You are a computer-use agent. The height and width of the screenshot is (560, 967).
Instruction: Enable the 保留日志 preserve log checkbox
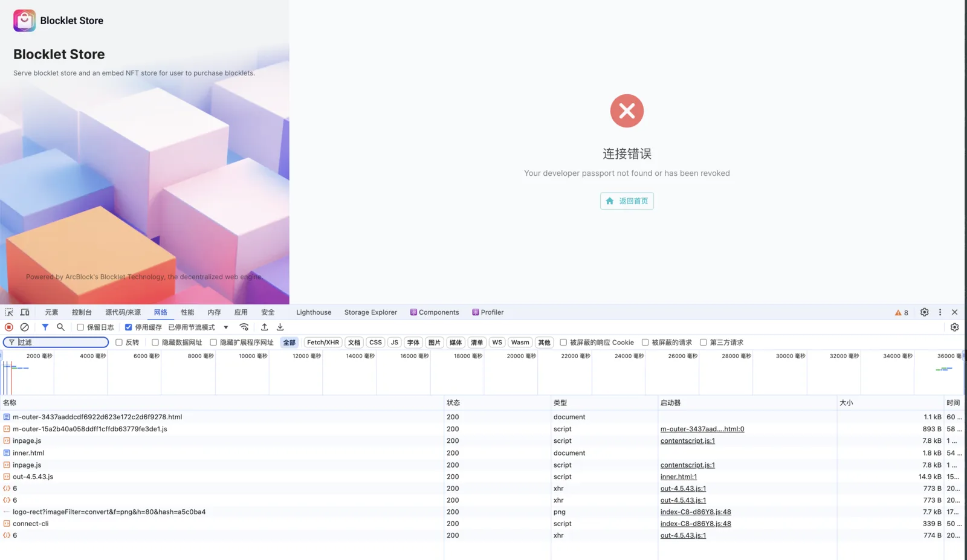[80, 327]
